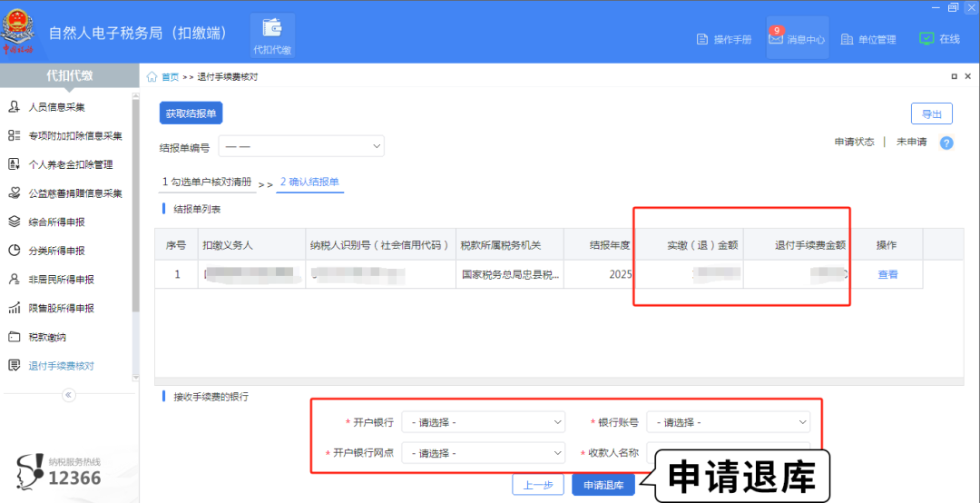The height and width of the screenshot is (503, 980).
Task: Click the 操作手册 document icon
Action: tap(701, 39)
